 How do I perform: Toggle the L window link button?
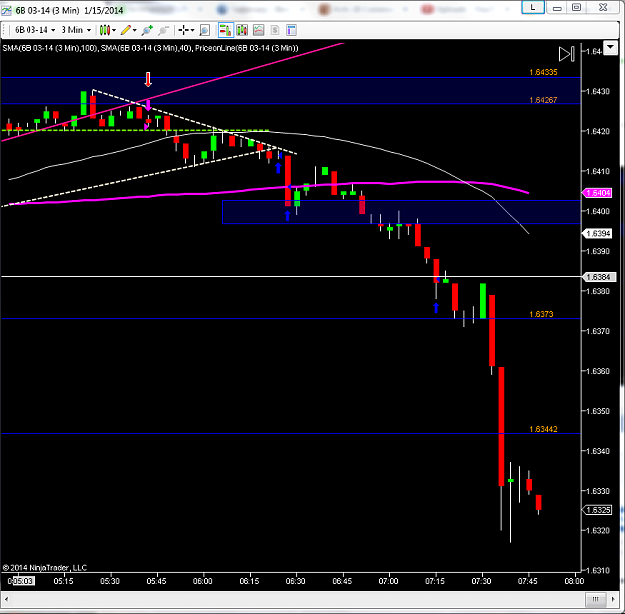pos(533,7)
